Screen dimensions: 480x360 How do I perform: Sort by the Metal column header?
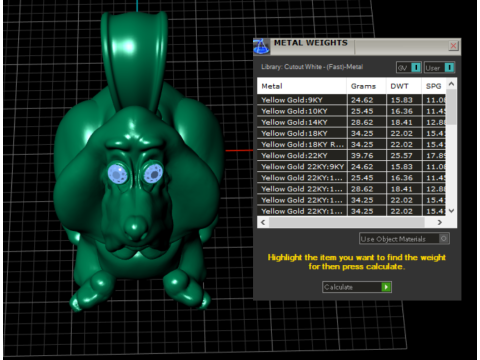tap(302, 86)
